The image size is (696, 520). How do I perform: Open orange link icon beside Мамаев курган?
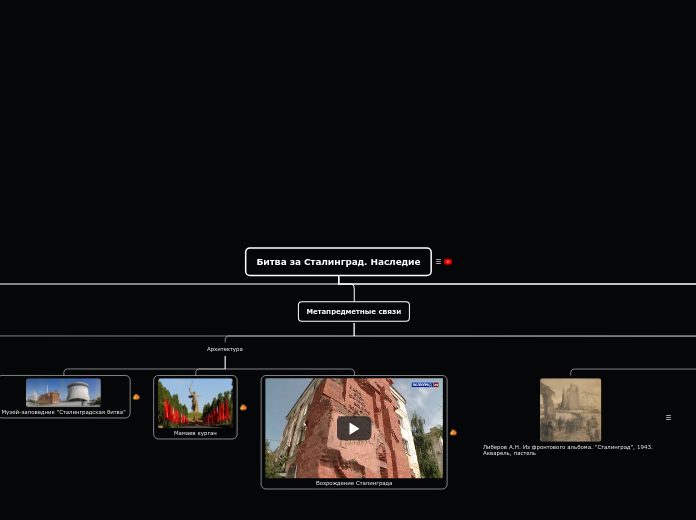[x=243, y=407]
